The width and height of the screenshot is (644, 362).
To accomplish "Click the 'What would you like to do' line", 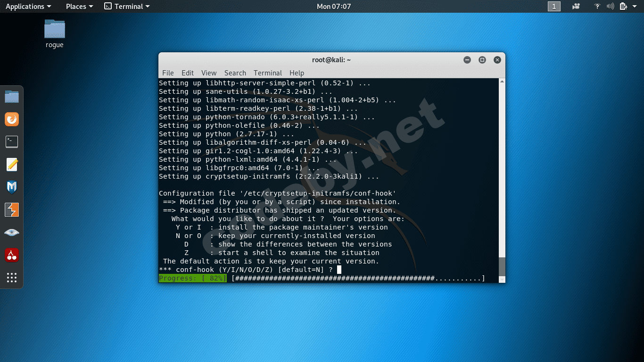I will pyautogui.click(x=288, y=219).
